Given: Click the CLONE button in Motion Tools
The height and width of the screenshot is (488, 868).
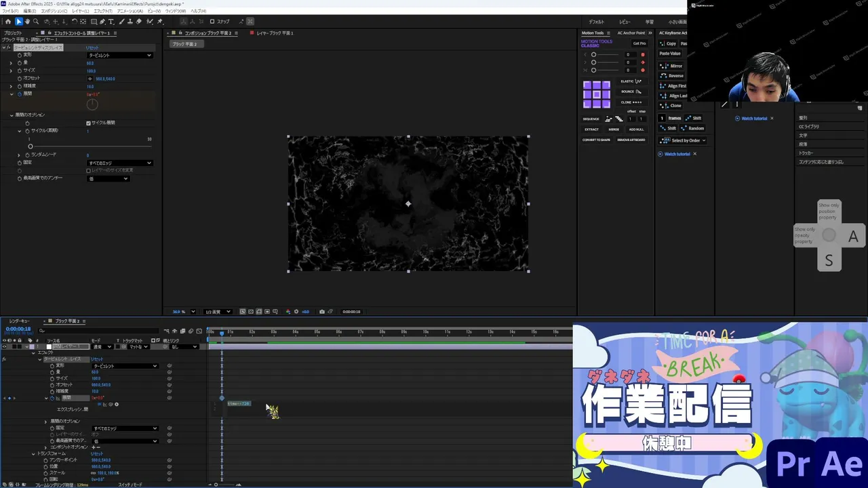Looking at the screenshot, I should [x=631, y=102].
